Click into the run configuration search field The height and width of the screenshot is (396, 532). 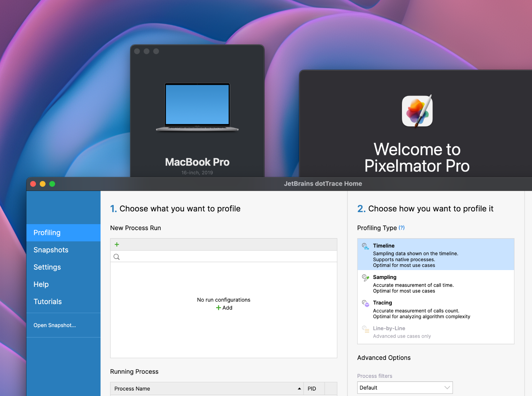click(x=224, y=257)
